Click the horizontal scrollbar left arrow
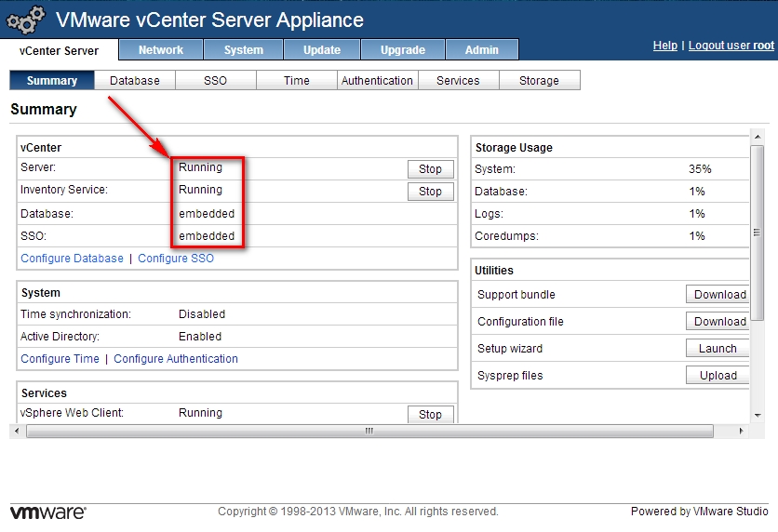This screenshot has height=532, width=778. pos(17,431)
